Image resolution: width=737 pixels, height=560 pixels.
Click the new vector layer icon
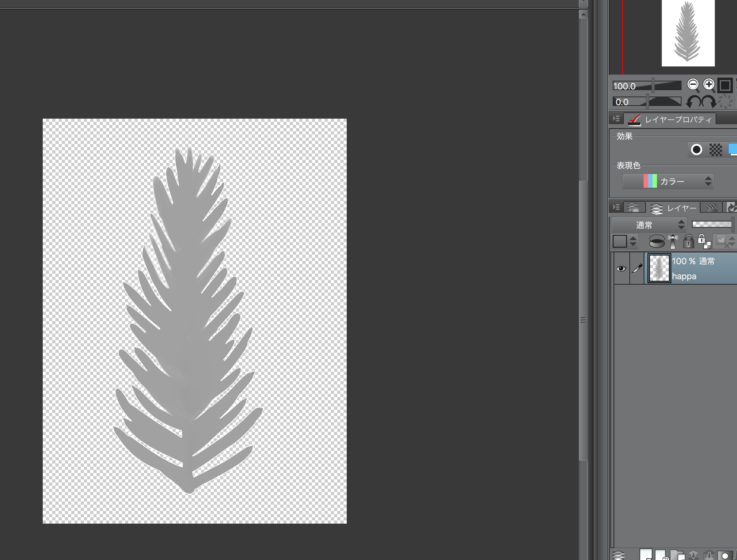661,554
